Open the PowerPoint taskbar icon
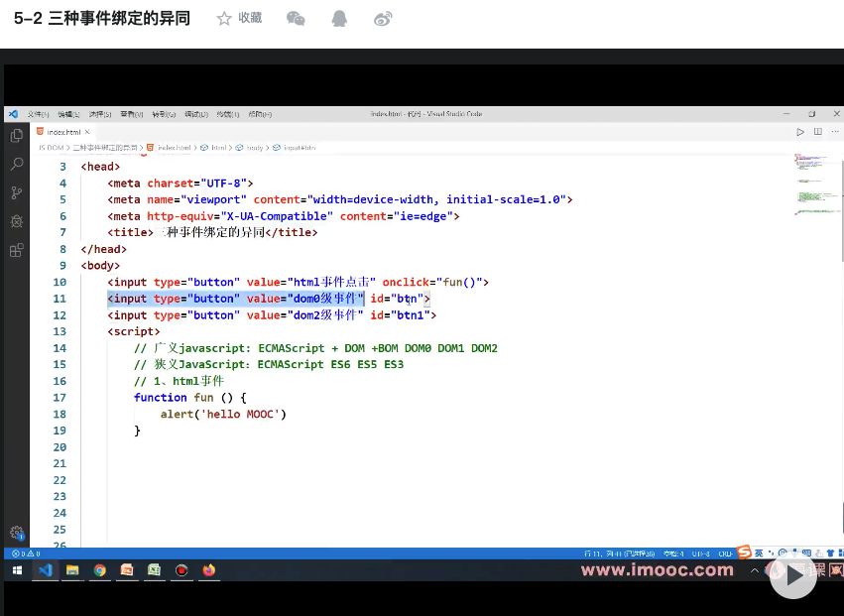Image resolution: width=844 pixels, height=616 pixels. 127,570
